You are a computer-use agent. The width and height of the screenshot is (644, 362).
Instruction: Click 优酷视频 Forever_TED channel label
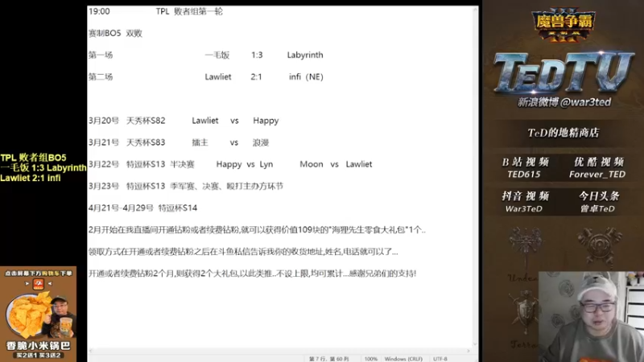[x=598, y=168]
